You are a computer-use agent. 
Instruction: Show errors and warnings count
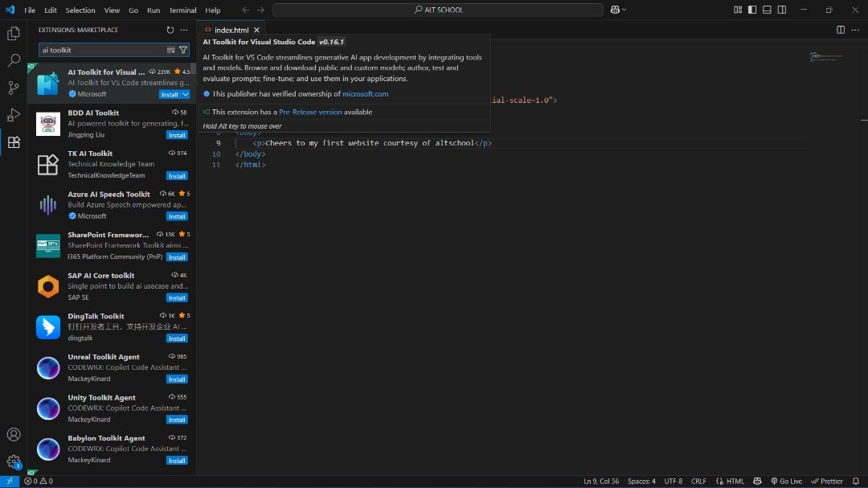tap(39, 482)
